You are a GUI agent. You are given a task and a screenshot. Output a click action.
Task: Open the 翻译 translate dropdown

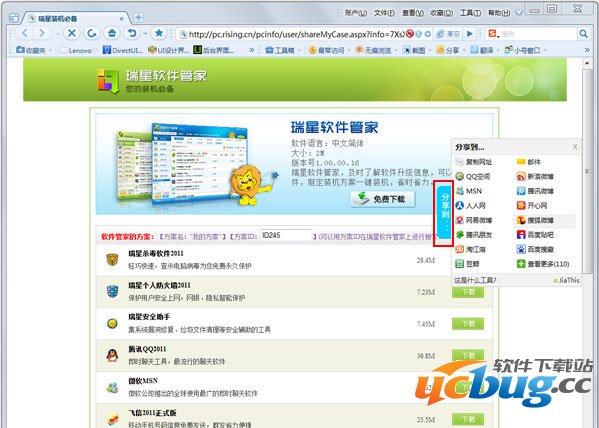484,50
